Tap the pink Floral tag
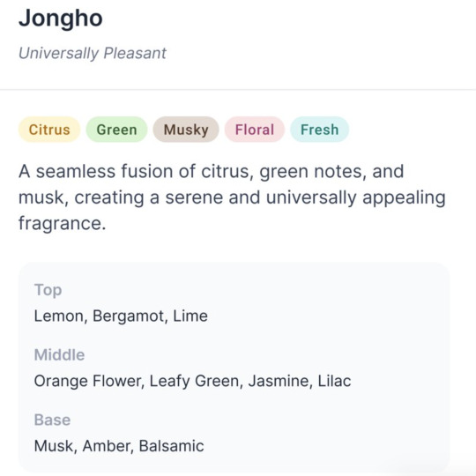476x476 pixels. pyautogui.click(x=255, y=130)
